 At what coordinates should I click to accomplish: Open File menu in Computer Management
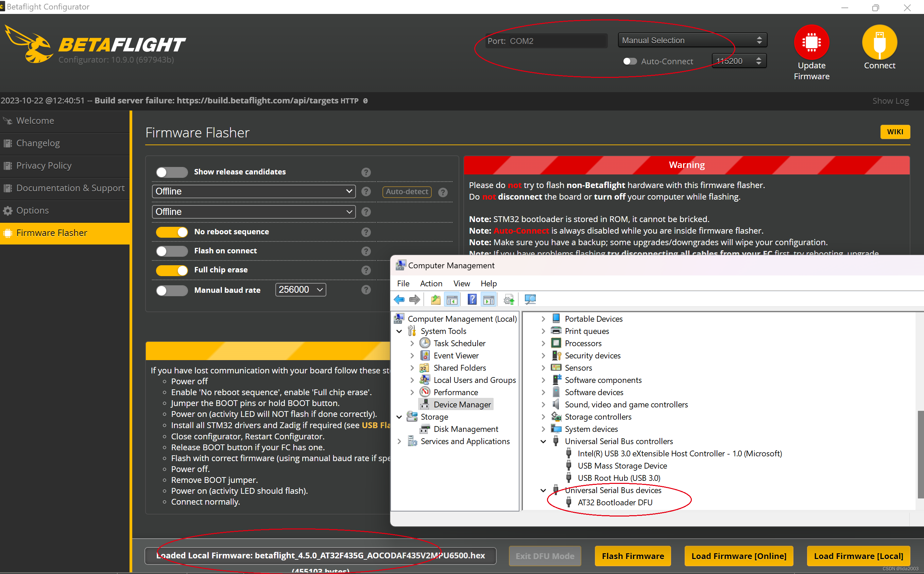(x=403, y=284)
